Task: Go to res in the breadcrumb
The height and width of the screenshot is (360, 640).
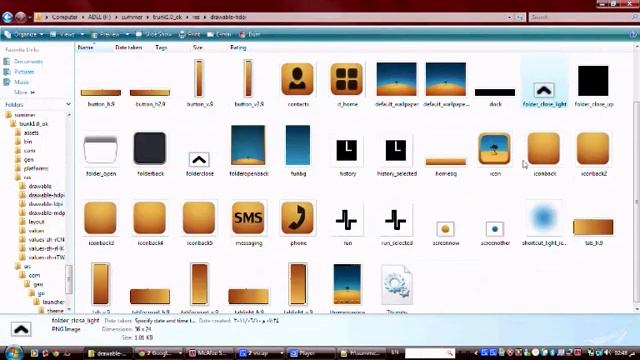Action: click(x=196, y=17)
